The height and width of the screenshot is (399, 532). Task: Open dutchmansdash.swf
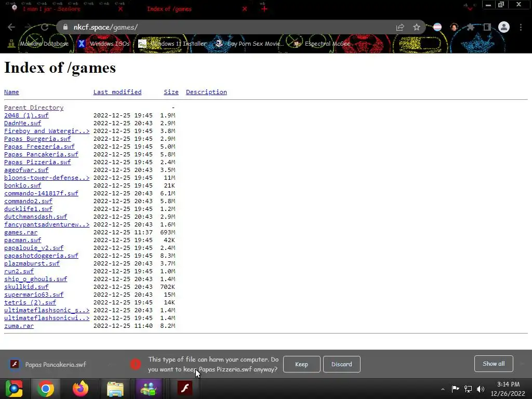36,217
